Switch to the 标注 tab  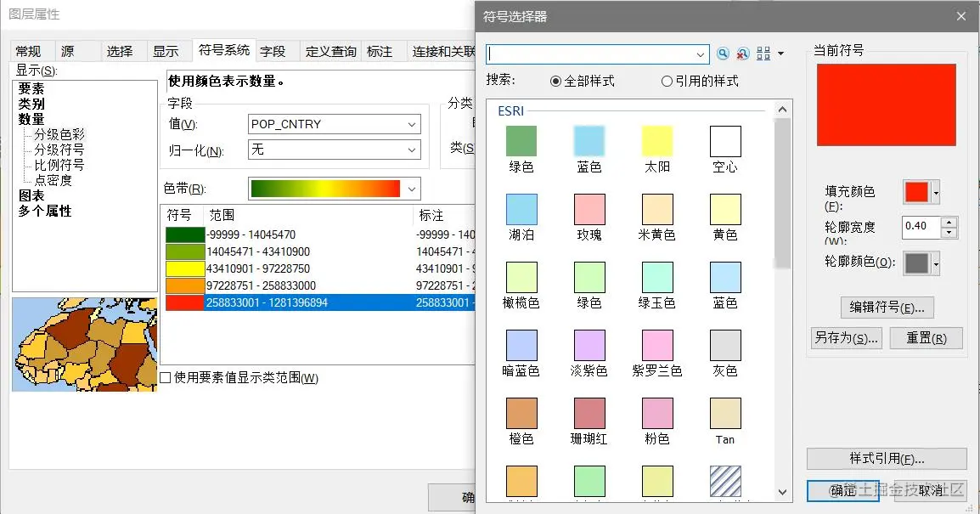(380, 51)
